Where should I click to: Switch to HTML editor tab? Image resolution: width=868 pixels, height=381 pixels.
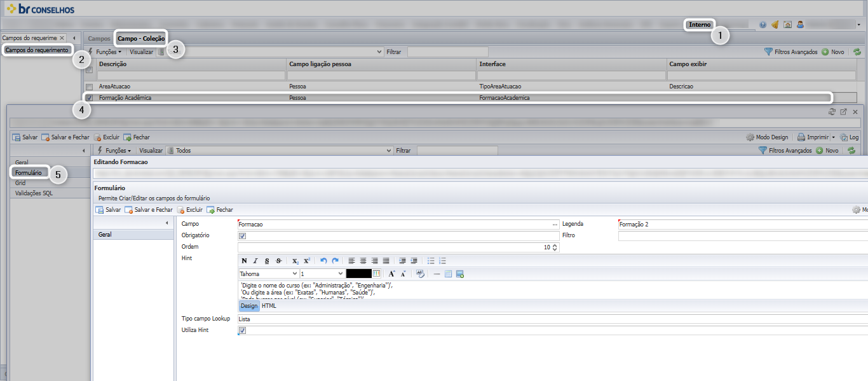click(269, 306)
